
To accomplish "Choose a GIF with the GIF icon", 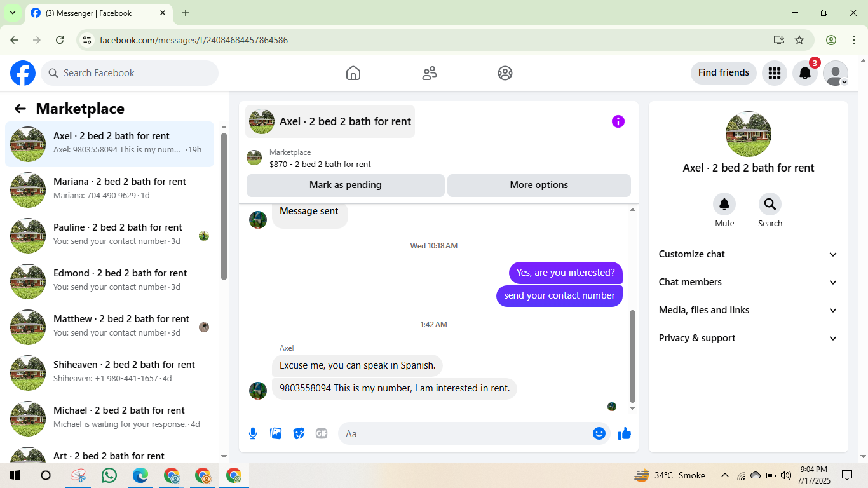I will coord(322,433).
